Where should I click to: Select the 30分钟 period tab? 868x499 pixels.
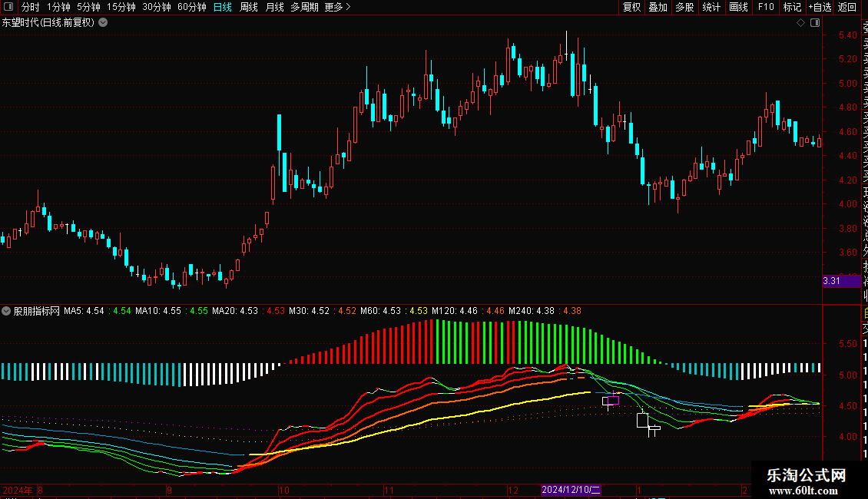(157, 7)
